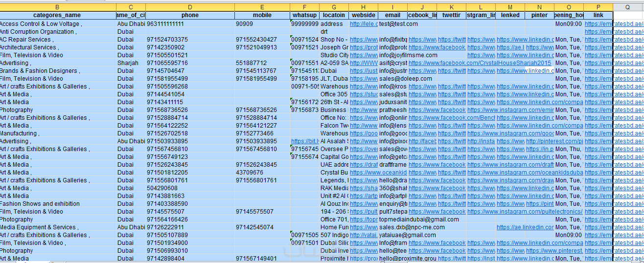Open the www.oceankid website link
The image size is (644, 263).
(378, 173)
